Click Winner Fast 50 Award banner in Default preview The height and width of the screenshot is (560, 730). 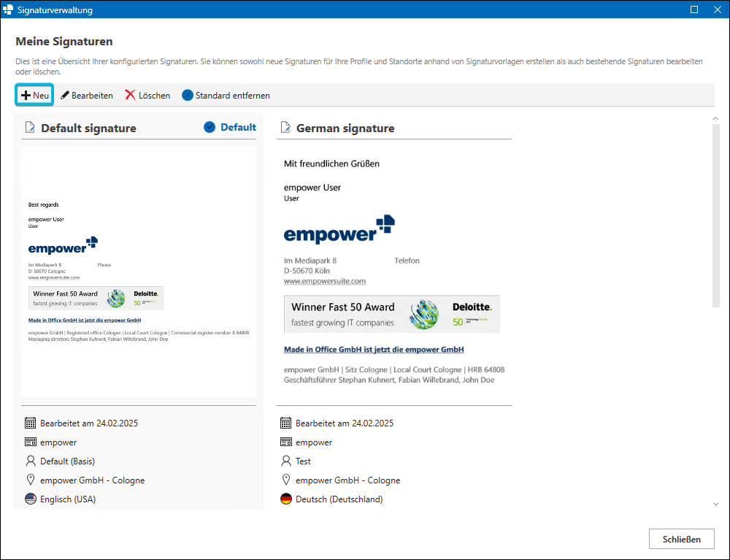point(96,298)
